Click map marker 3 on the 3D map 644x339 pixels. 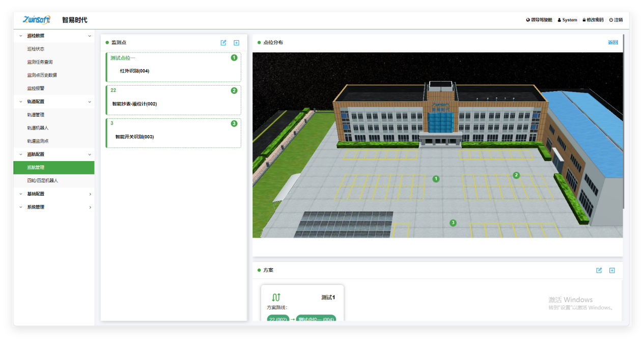pyautogui.click(x=453, y=223)
